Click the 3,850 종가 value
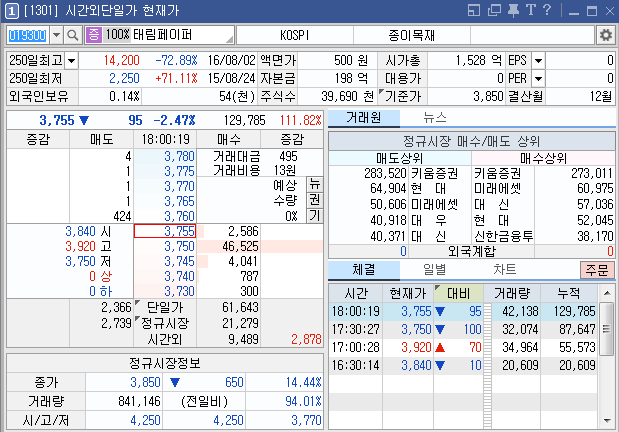 coord(145,382)
